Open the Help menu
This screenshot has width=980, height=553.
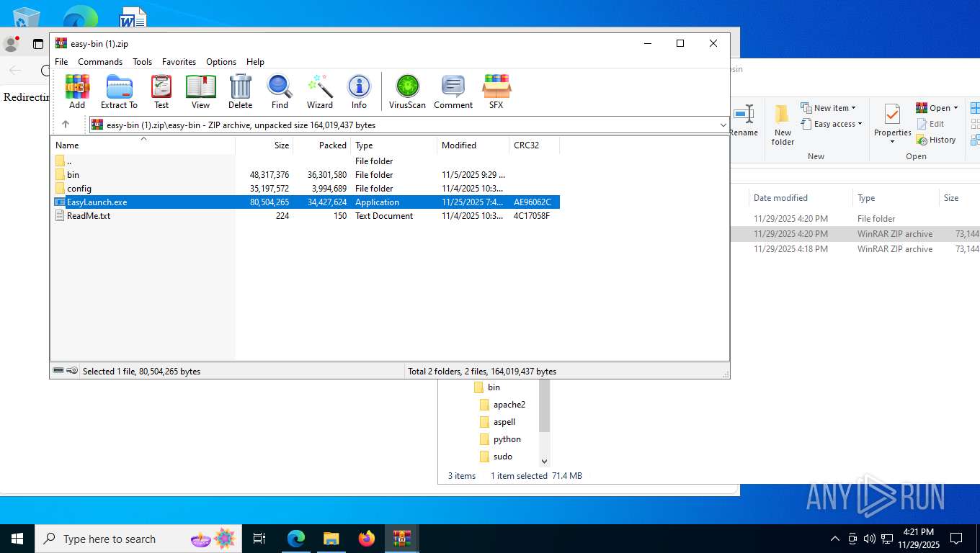tap(255, 62)
